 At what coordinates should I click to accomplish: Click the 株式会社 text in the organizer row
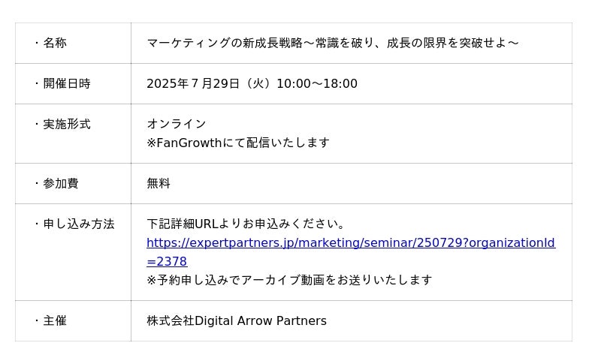171,320
